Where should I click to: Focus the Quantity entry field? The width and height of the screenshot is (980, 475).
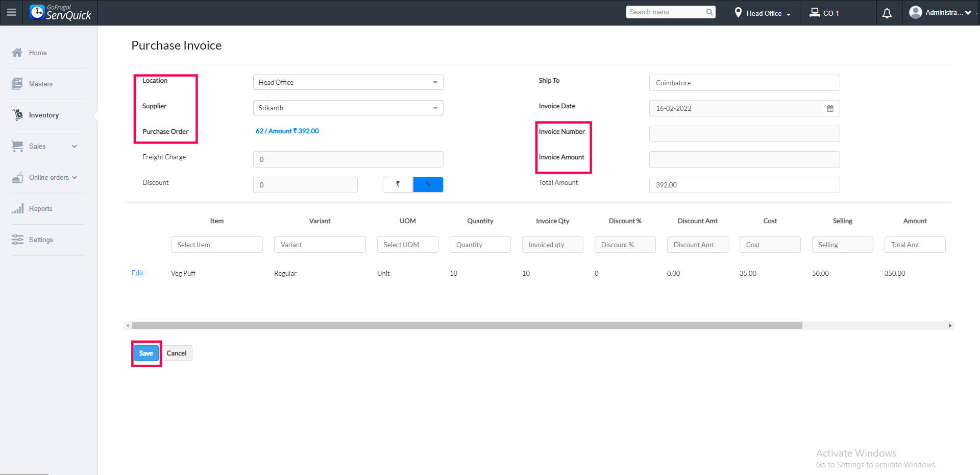pyautogui.click(x=480, y=245)
